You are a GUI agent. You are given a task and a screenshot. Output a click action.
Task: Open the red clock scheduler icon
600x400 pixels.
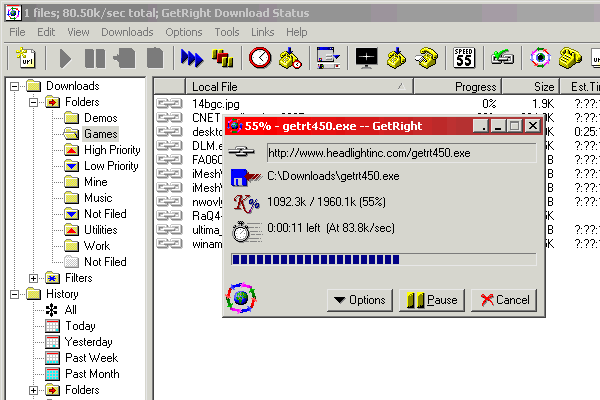coord(260,58)
